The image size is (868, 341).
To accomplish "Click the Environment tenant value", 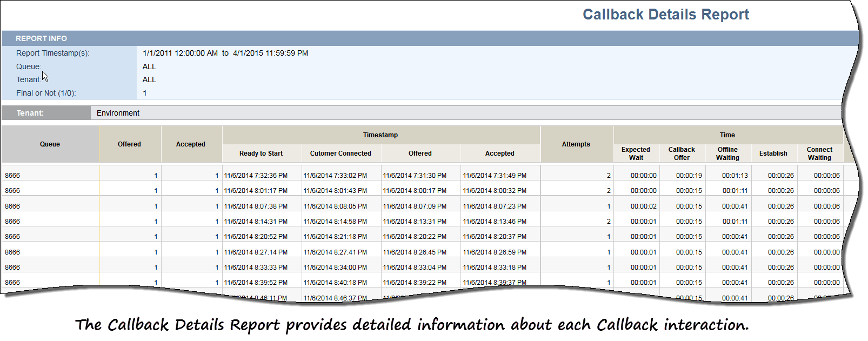I will pyautogui.click(x=118, y=113).
